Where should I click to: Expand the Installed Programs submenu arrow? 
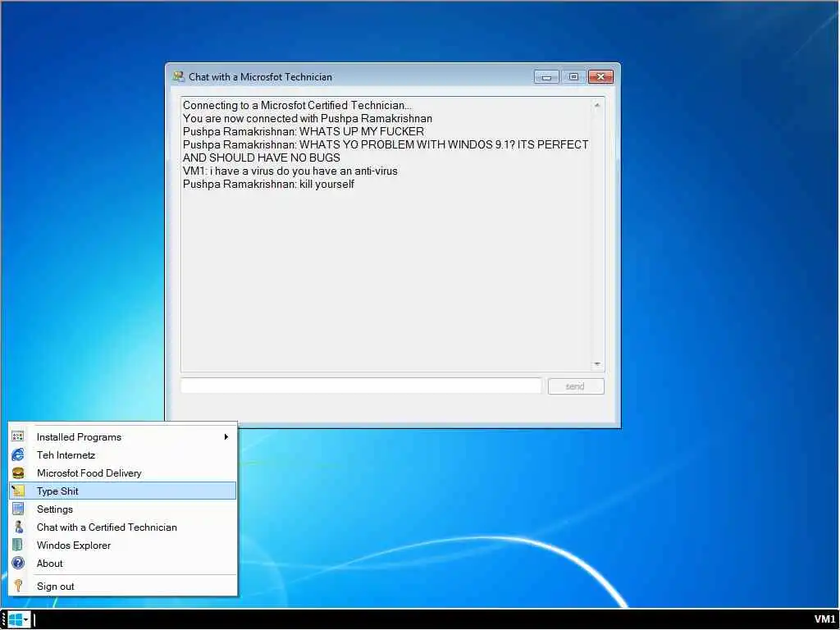click(x=226, y=436)
